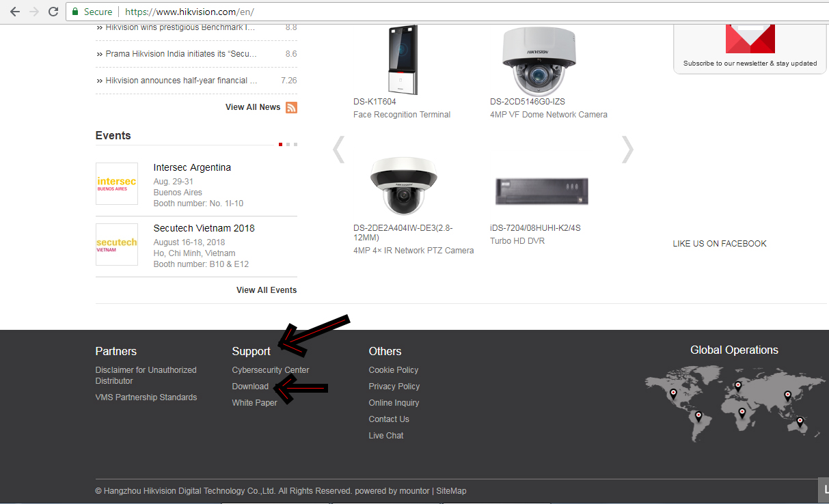Click the Europe map pin

click(x=738, y=387)
